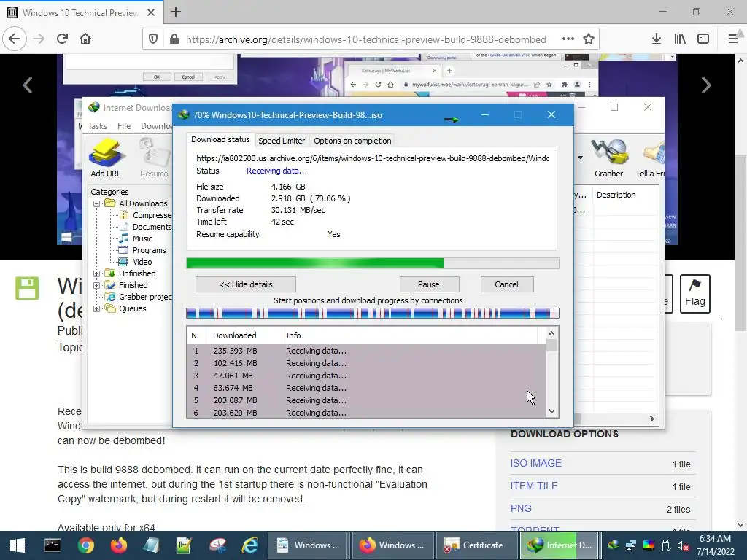
Task: Click the connection list scroll up arrow
Action: point(551,334)
